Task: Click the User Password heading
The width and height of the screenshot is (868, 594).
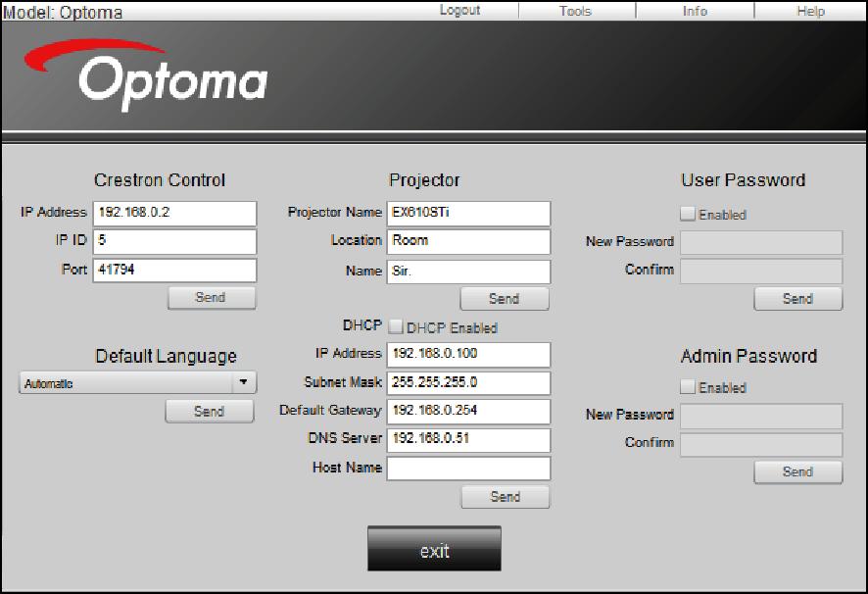Action: (x=743, y=180)
